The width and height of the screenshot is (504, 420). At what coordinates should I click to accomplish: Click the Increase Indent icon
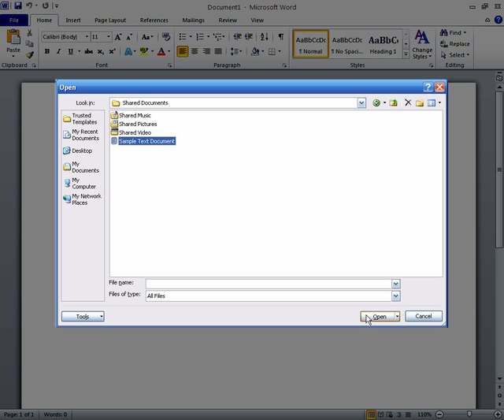pyautogui.click(x=249, y=37)
